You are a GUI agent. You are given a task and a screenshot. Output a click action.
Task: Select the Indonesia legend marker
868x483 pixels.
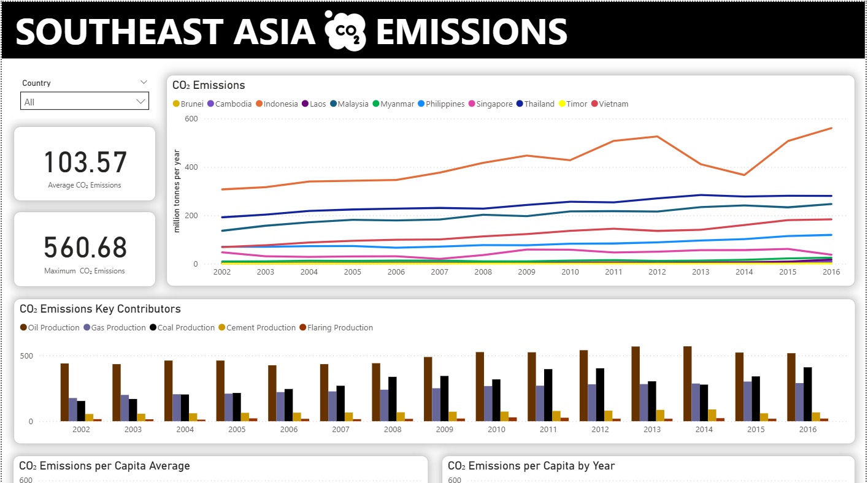(x=259, y=104)
